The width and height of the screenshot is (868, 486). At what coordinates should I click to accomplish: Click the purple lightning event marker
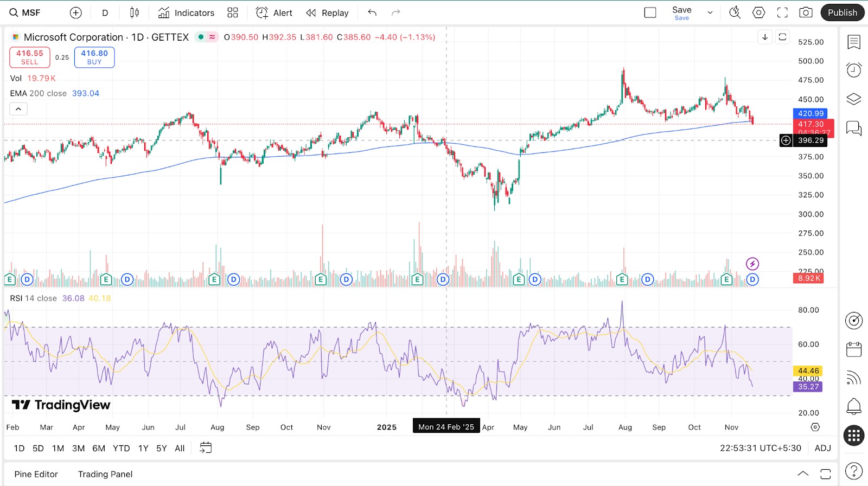coord(752,264)
